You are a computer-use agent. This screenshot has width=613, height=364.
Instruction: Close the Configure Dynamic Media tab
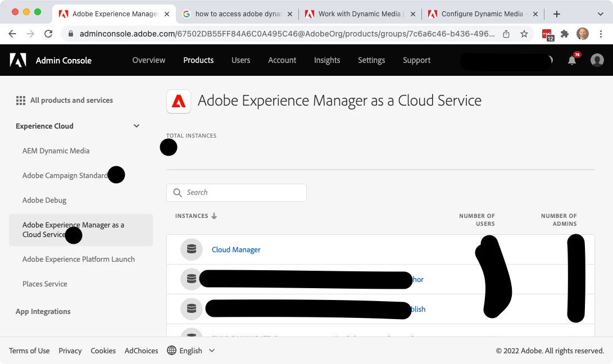coord(535,14)
